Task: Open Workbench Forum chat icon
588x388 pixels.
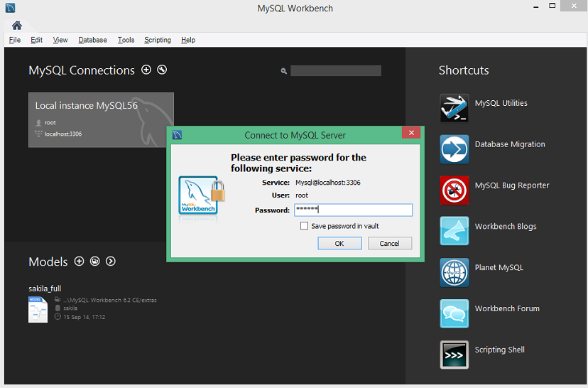Action: click(x=454, y=313)
